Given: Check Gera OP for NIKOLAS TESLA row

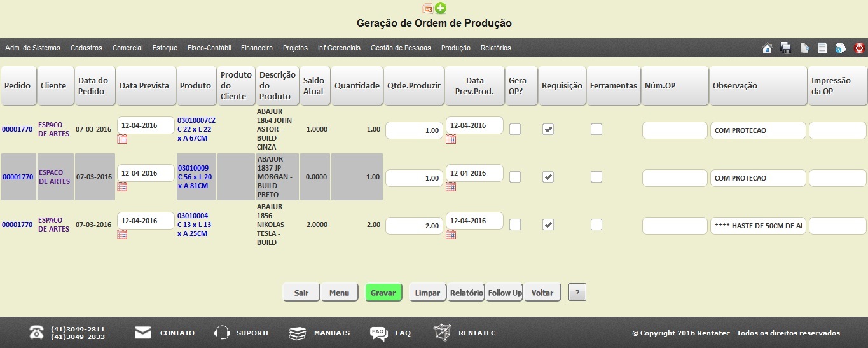Looking at the screenshot, I should click(515, 225).
